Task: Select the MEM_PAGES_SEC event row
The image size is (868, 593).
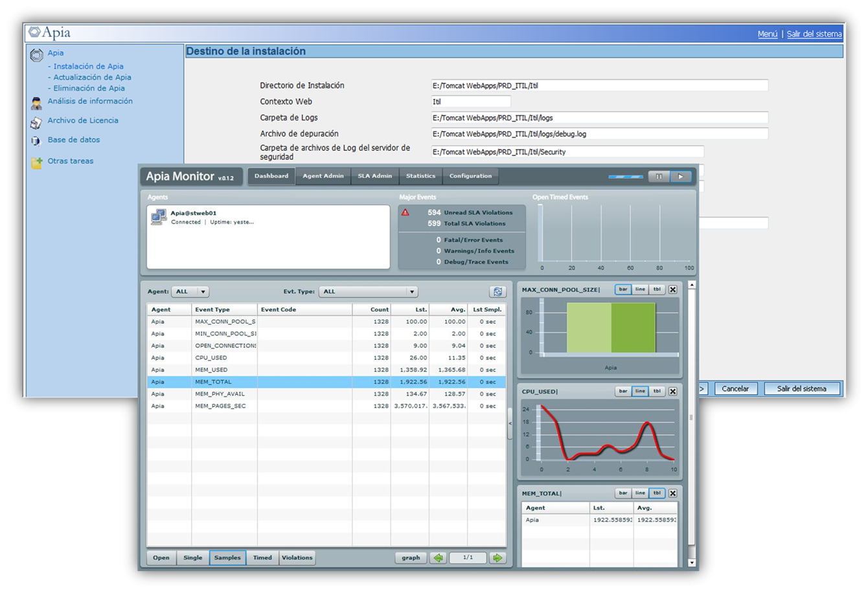Action: 326,406
